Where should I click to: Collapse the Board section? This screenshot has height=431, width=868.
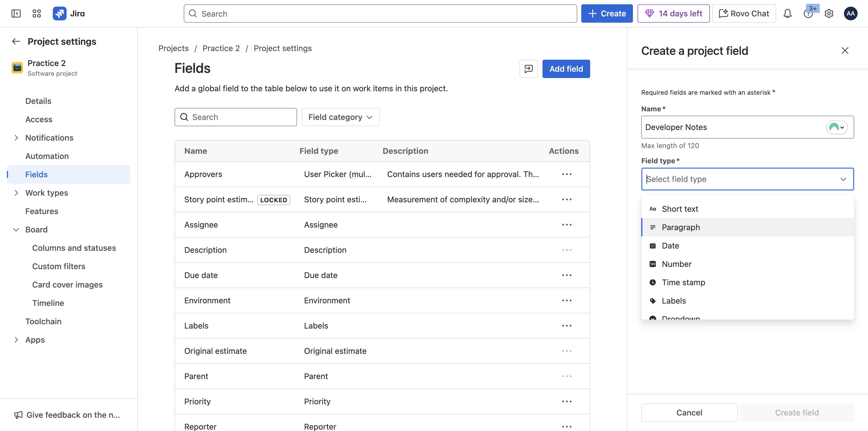pyautogui.click(x=16, y=230)
